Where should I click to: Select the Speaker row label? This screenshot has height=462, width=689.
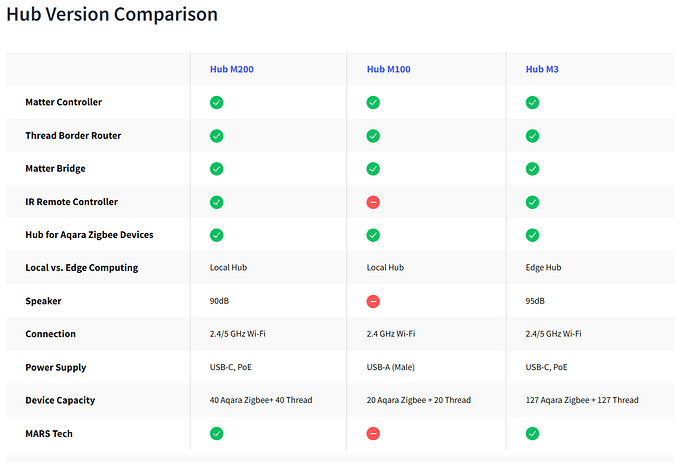pyautogui.click(x=43, y=301)
